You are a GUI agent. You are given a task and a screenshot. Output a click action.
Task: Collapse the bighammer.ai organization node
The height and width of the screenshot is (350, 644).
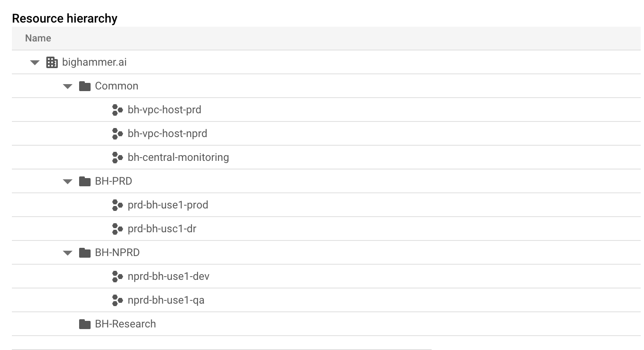click(34, 62)
